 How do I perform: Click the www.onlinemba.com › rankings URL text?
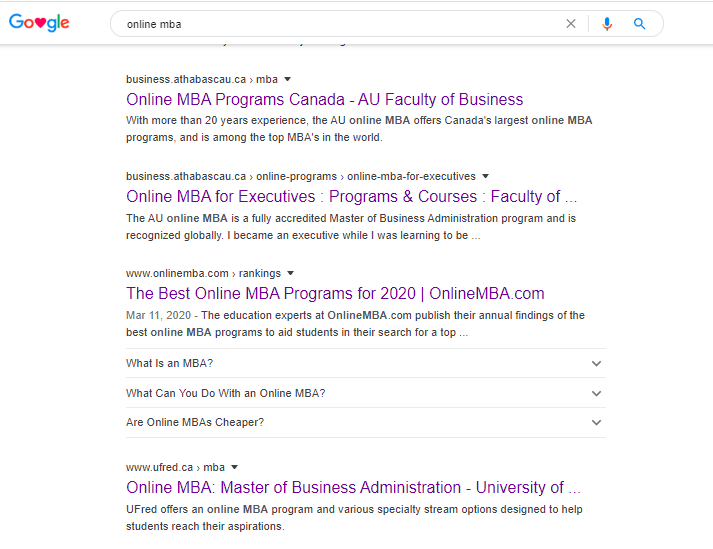pyautogui.click(x=203, y=273)
